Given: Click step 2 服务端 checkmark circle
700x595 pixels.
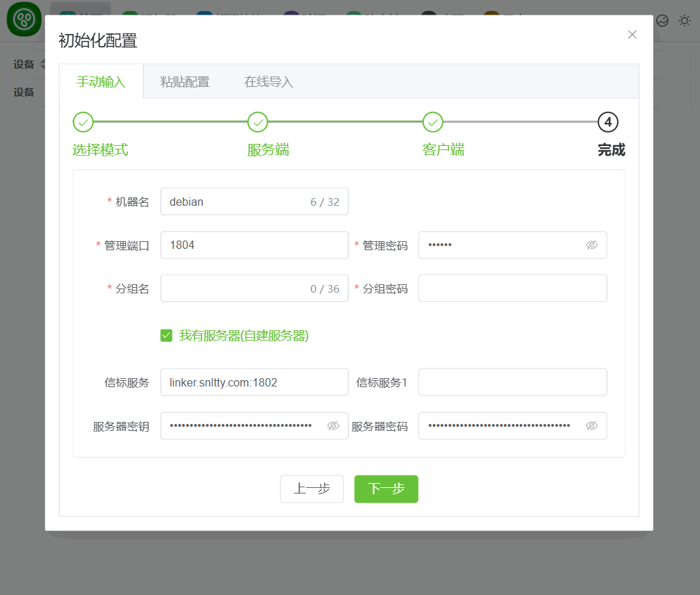Looking at the screenshot, I should (258, 122).
